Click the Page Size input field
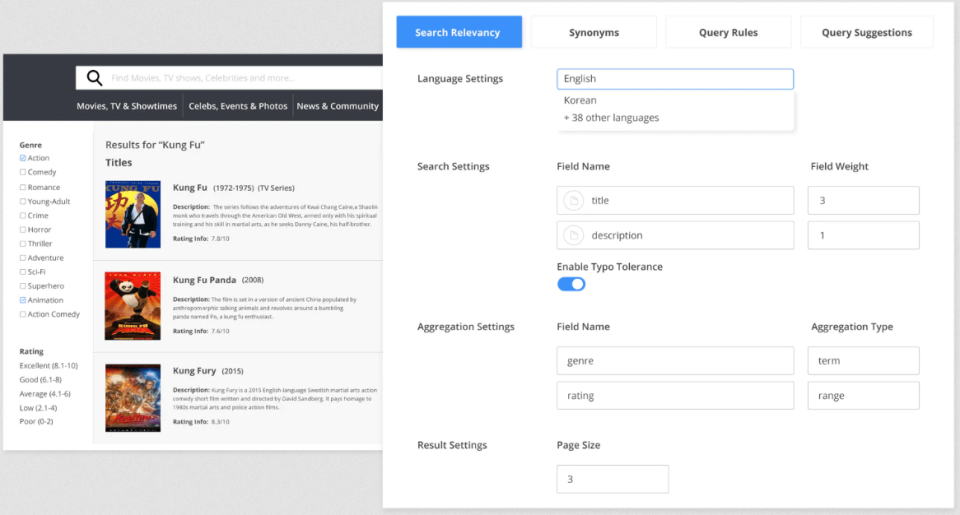960x515 pixels. [612, 479]
